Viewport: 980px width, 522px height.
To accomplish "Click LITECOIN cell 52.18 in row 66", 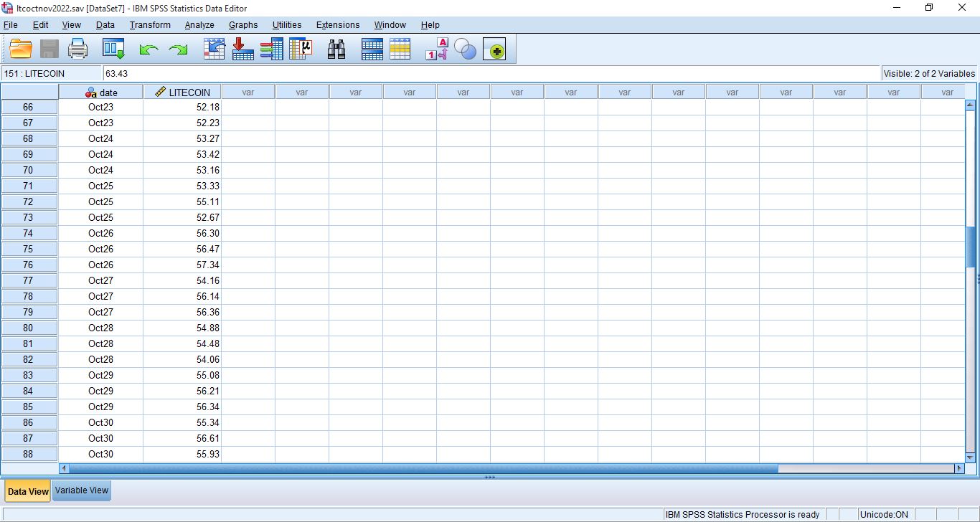I will click(x=183, y=107).
